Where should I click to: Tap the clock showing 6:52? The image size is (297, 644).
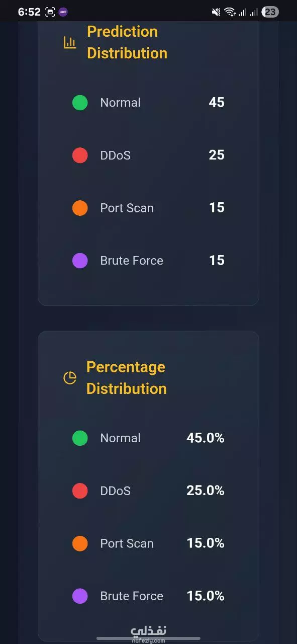pos(29,12)
